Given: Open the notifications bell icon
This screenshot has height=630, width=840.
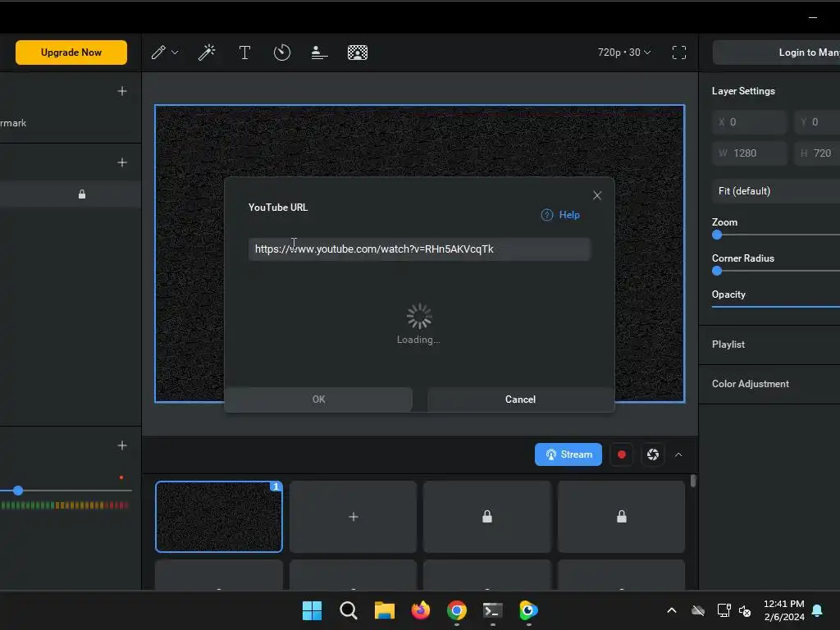Looking at the screenshot, I should tap(818, 610).
